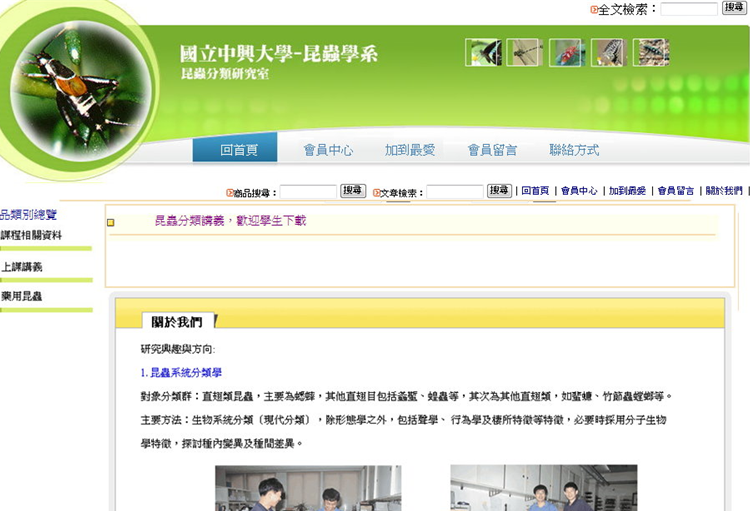This screenshot has width=750, height=511.
Task: Click the dragonfly thumbnail in header
Action: (525, 52)
